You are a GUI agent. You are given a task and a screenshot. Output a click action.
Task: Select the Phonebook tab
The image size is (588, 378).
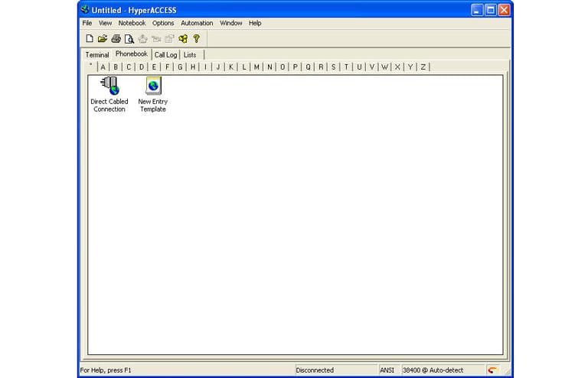131,54
